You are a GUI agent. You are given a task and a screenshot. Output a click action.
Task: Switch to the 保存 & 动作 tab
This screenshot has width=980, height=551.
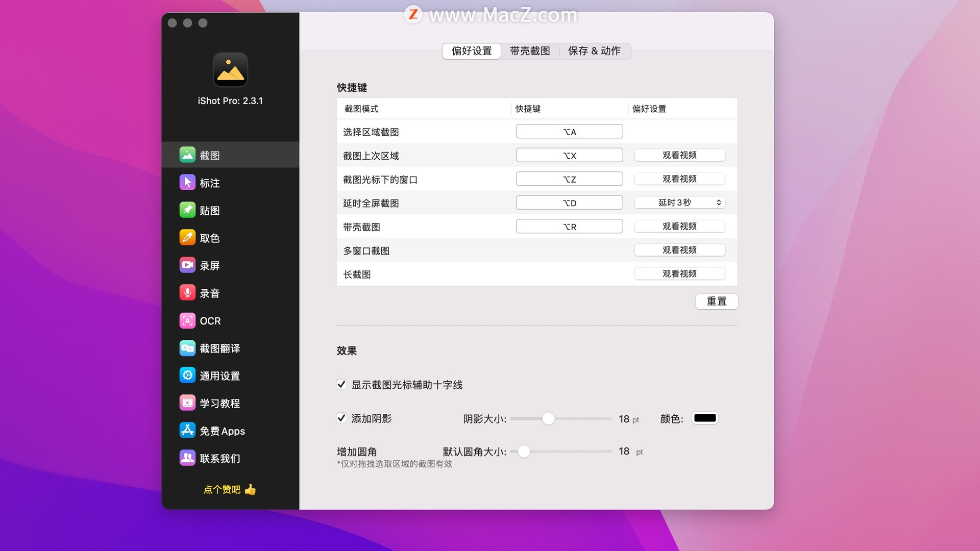click(594, 51)
